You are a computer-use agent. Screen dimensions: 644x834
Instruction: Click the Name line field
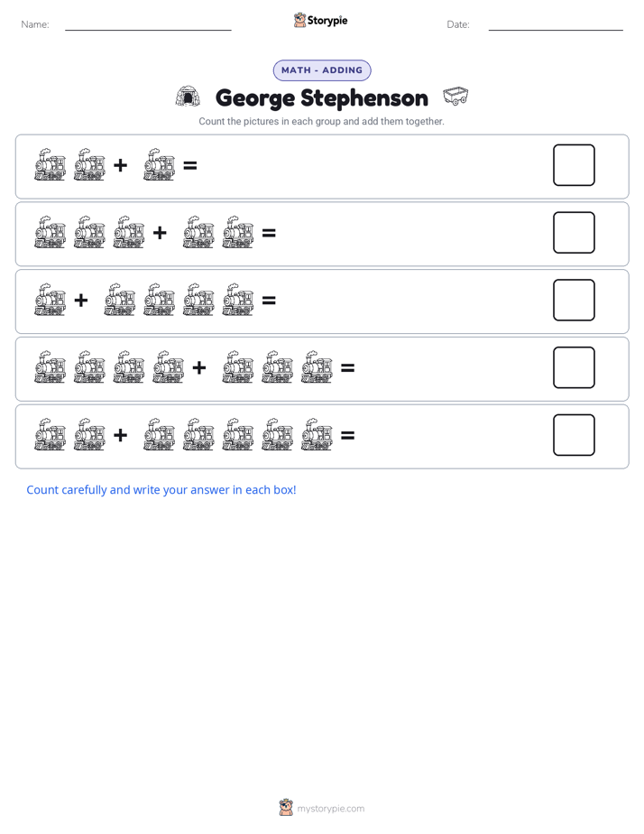tap(148, 24)
